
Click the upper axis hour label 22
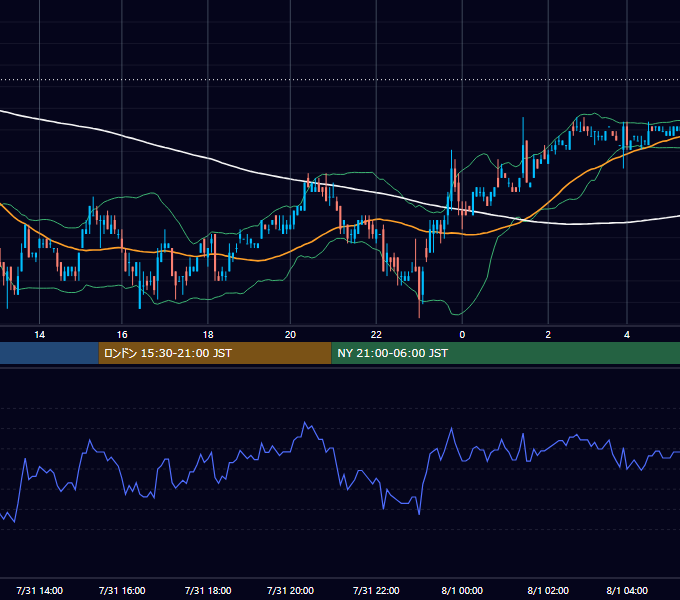pyautogui.click(x=376, y=335)
